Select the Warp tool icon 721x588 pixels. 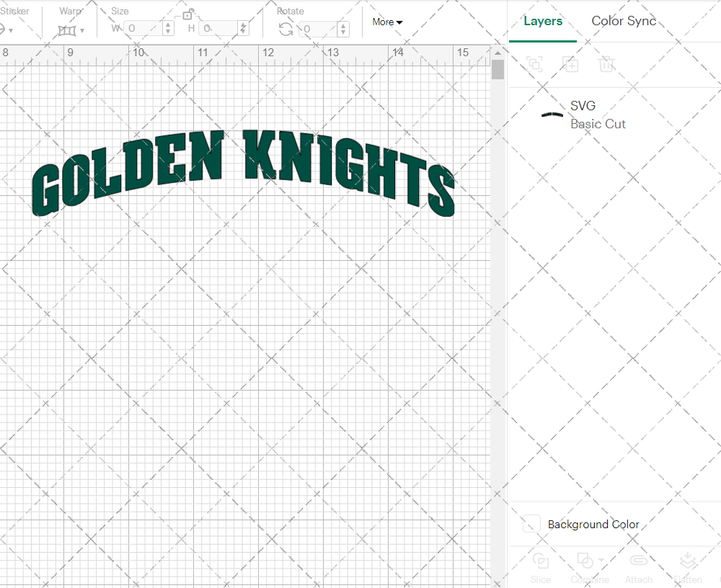point(66,29)
